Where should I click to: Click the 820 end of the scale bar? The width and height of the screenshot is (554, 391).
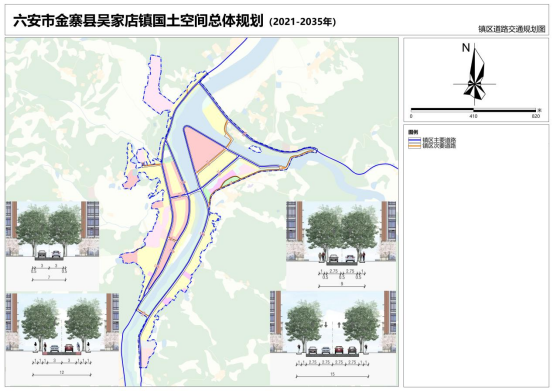pyautogui.click(x=536, y=116)
